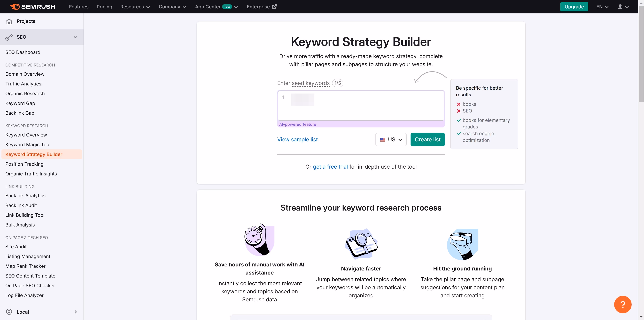The width and height of the screenshot is (644, 320).
Task: Open the View sample list link
Action: click(x=297, y=139)
